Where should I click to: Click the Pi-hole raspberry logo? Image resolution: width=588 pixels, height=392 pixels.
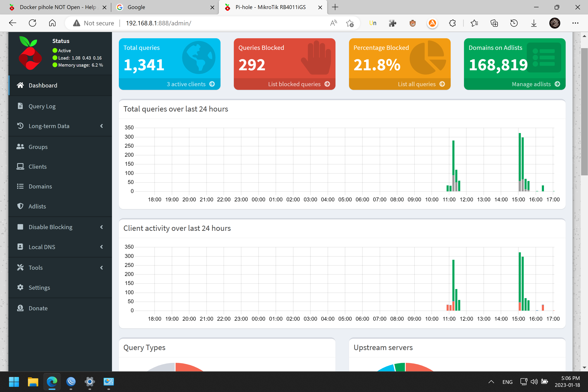(x=30, y=52)
